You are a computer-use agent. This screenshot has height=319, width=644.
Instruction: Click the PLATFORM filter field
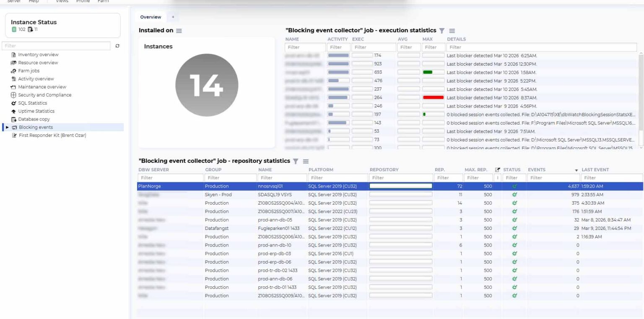point(338,178)
